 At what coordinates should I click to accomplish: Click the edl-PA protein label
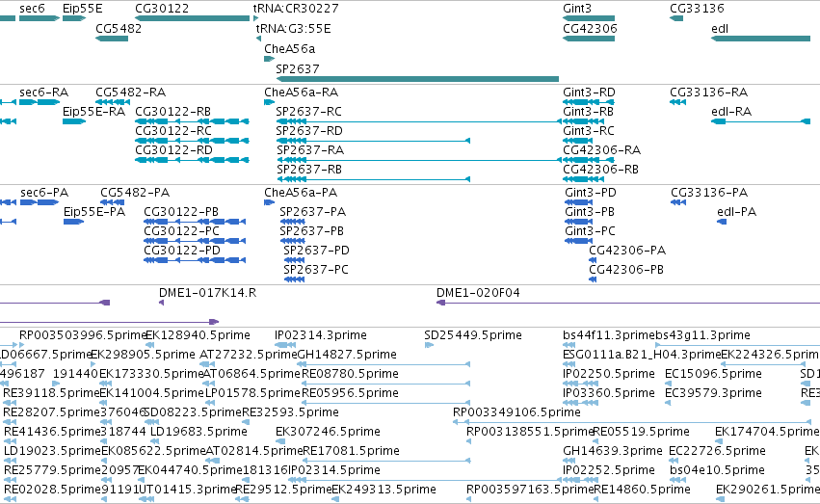click(x=736, y=212)
